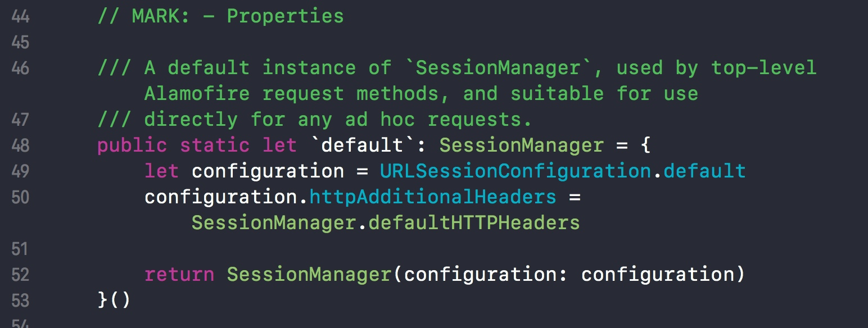The height and width of the screenshot is (328, 868).
Task: Click the httpAdditionalHeaders property
Action: pyautogui.click(x=433, y=197)
